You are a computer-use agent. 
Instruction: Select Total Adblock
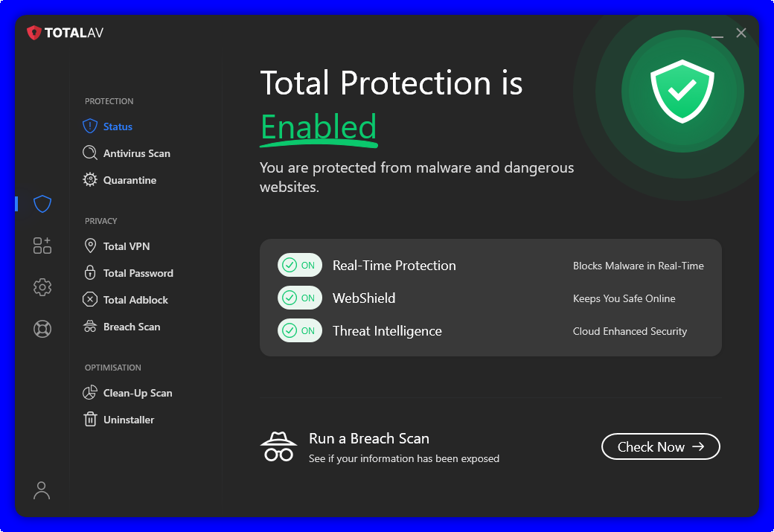pos(135,300)
